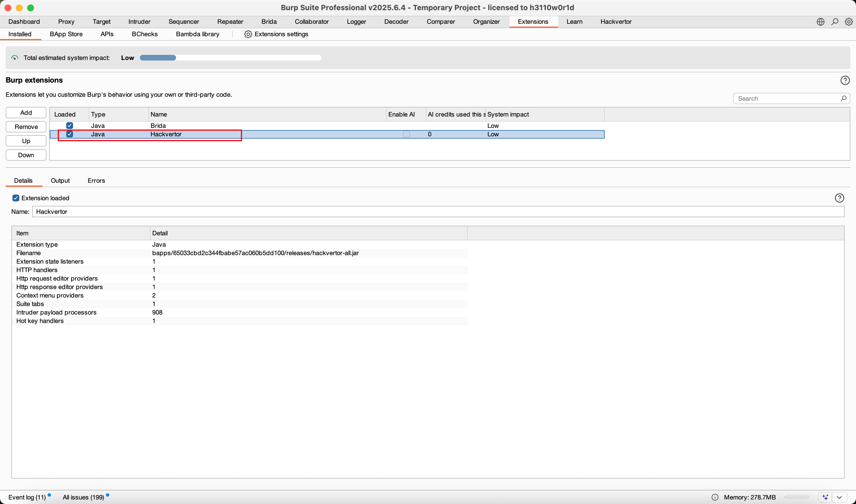Open the Event log (11)
Viewport: 856px width, 504px height.
(x=27, y=497)
